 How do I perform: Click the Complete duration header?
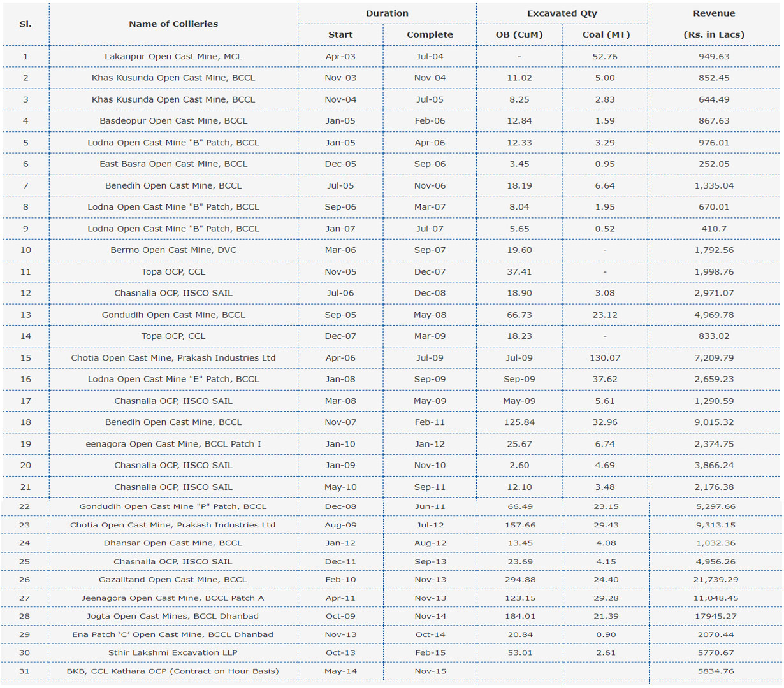(x=430, y=35)
